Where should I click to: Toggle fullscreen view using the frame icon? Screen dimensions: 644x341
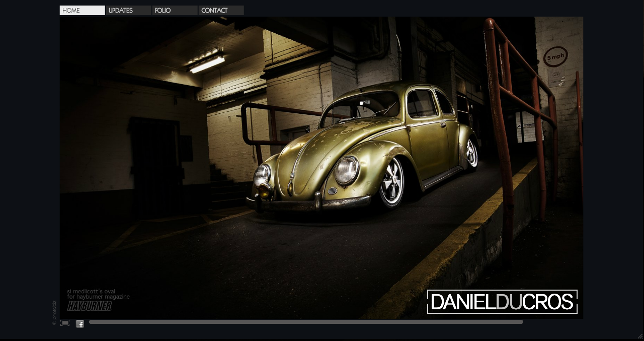(x=65, y=323)
